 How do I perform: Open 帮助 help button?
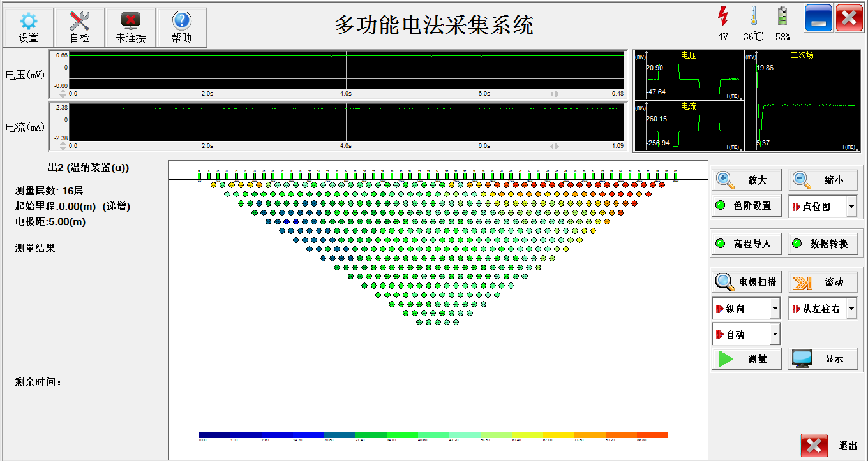[181, 27]
